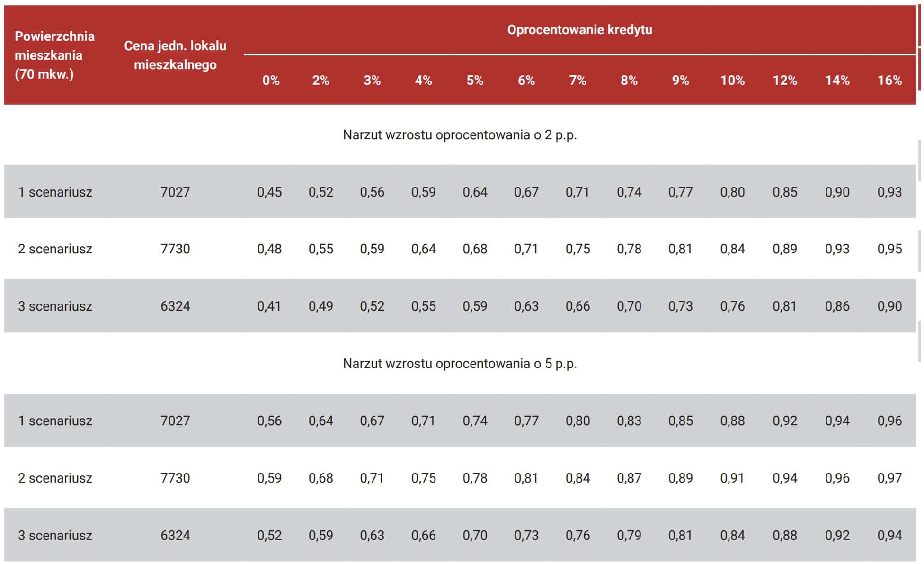This screenshot has height=564, width=924.
Task: Click the 16% interest rate column header
Action: click(x=889, y=81)
